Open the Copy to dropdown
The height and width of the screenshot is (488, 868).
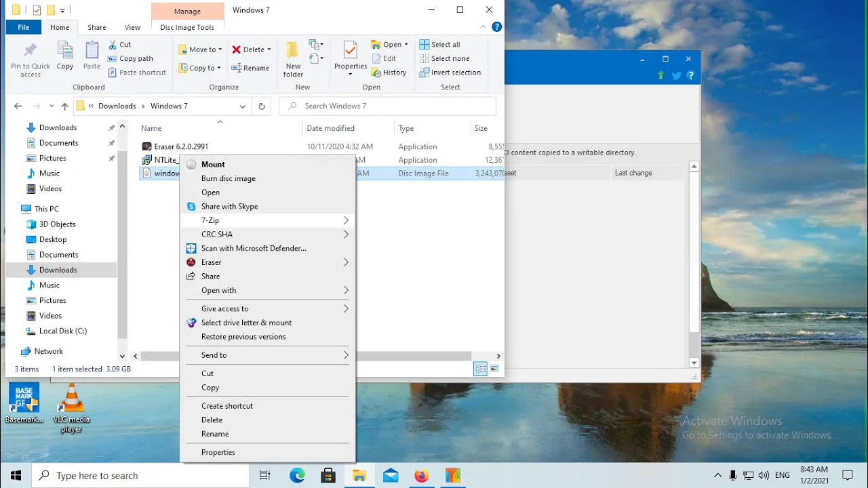[199, 68]
